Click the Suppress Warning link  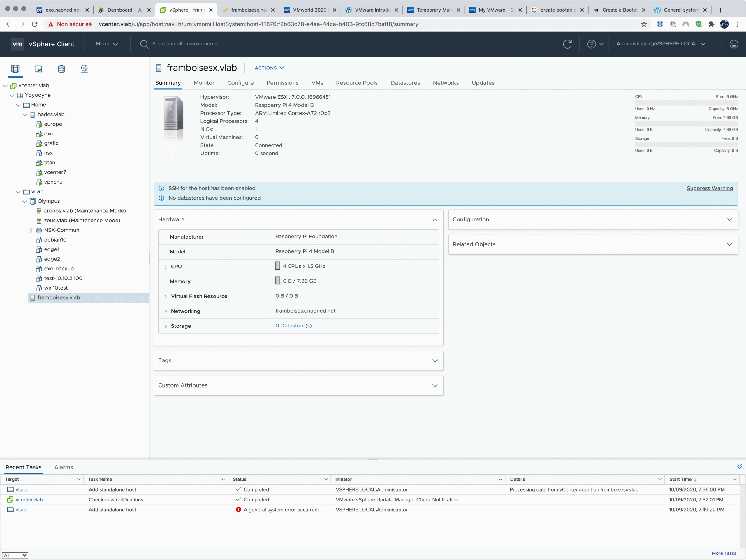click(x=710, y=188)
